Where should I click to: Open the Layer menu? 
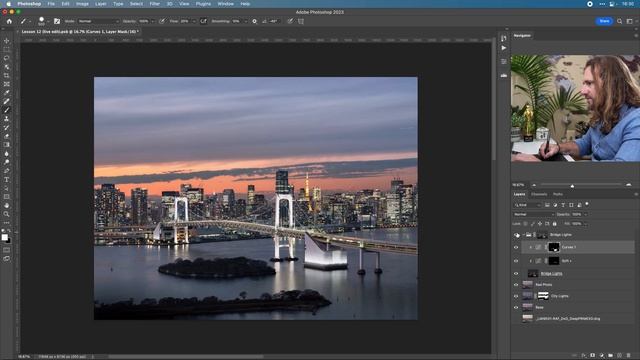(x=100, y=4)
